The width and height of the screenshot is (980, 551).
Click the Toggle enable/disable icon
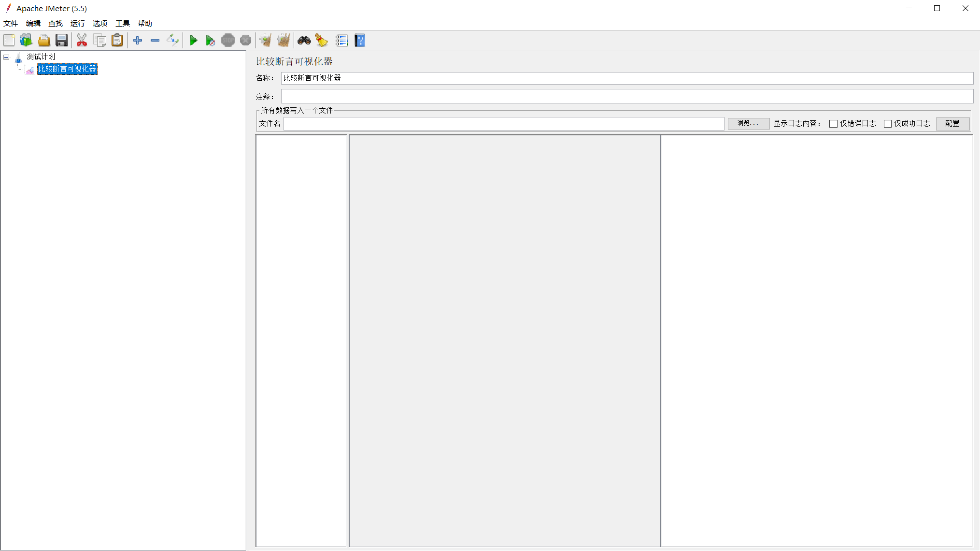point(172,41)
